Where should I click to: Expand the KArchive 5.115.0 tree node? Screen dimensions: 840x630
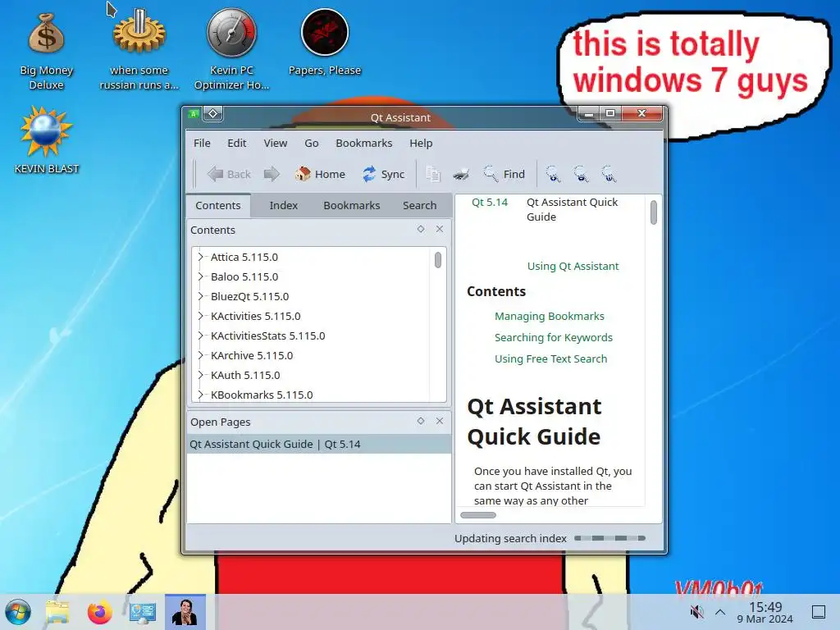tap(200, 355)
